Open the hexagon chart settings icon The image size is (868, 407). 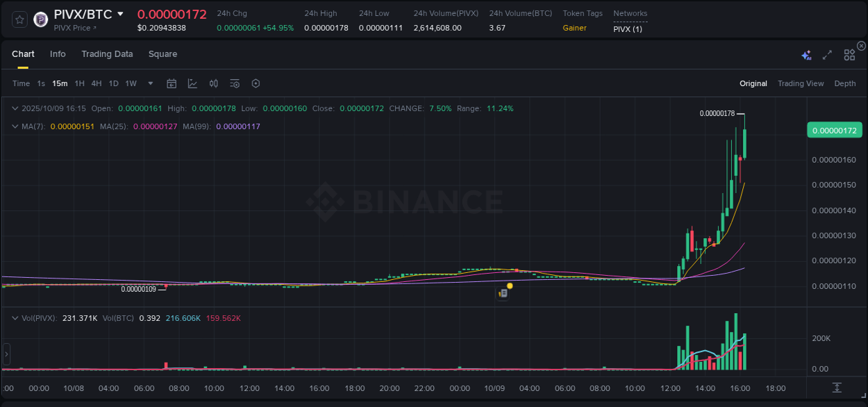(x=256, y=83)
